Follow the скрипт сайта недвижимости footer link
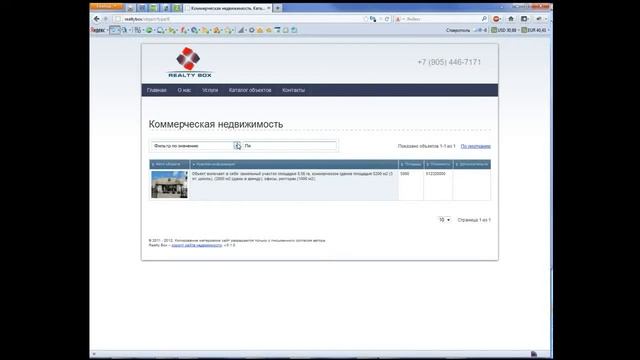 pos(196,245)
